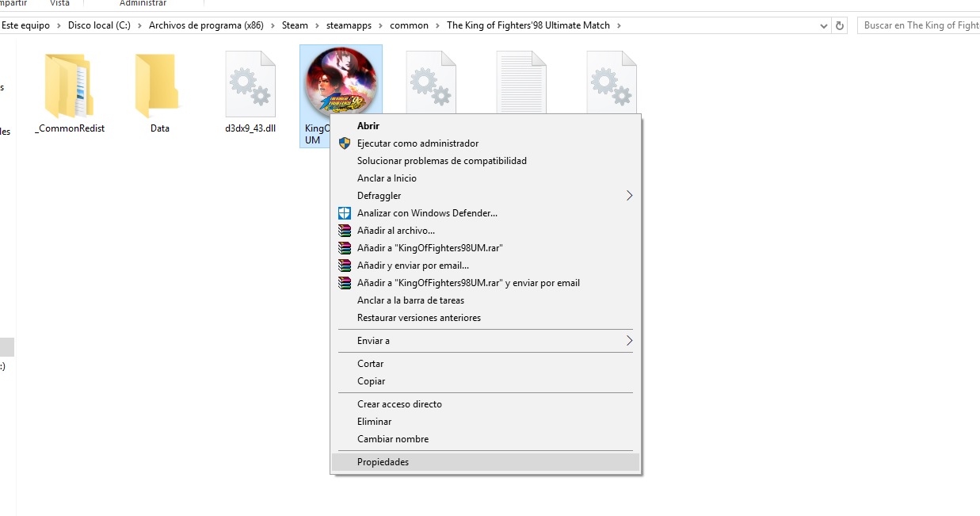
Task: Click the d3dx9_43.dll file name label
Action: tap(250, 128)
